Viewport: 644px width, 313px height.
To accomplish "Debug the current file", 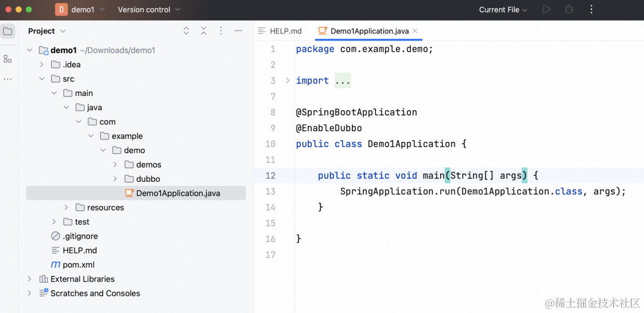I will coord(569,10).
